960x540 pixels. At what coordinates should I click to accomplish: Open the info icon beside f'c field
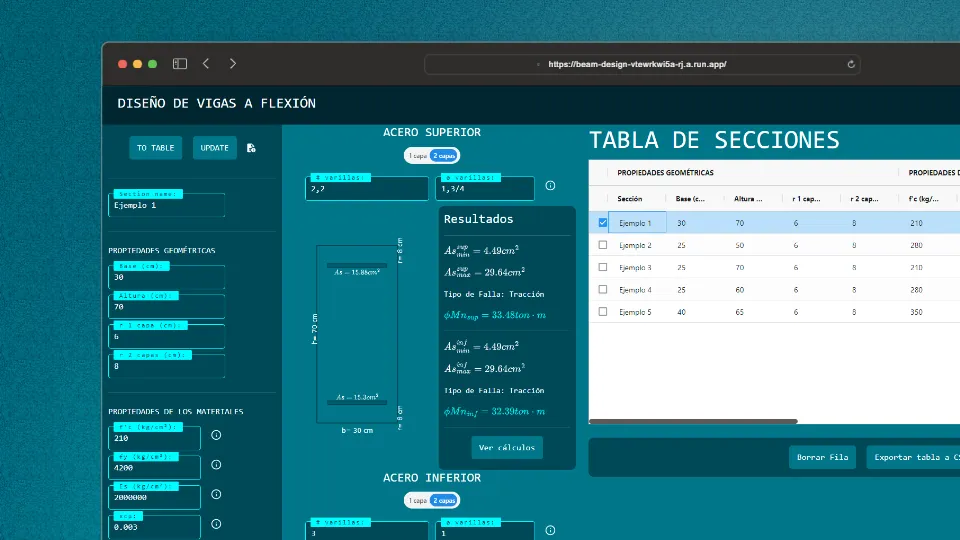point(216,436)
